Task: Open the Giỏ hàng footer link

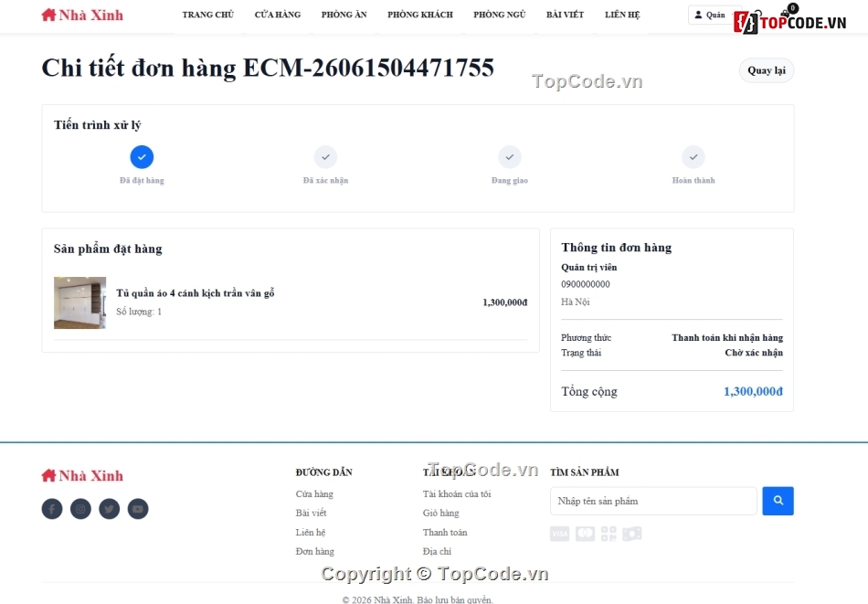Action: [x=440, y=513]
